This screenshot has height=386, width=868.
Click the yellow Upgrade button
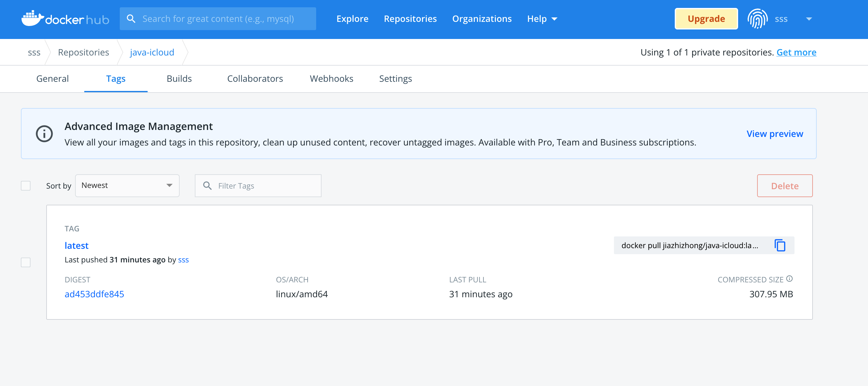pos(706,19)
